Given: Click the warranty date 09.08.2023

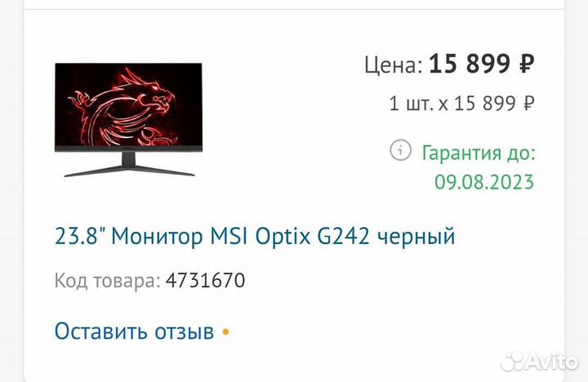Looking at the screenshot, I should (x=484, y=182).
